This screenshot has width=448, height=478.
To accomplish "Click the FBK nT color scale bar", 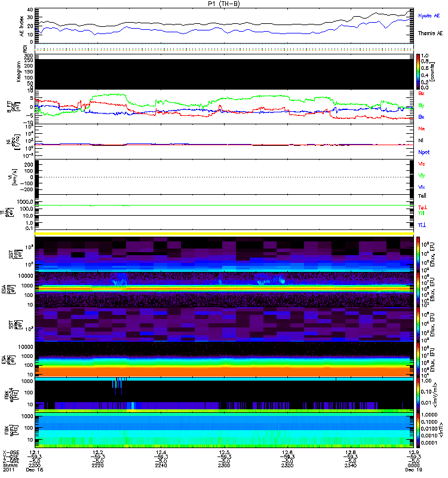I will 418,430.
